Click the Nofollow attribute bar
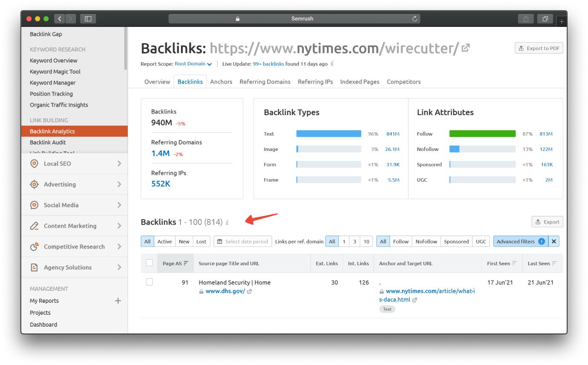588x365 pixels. pos(482,149)
